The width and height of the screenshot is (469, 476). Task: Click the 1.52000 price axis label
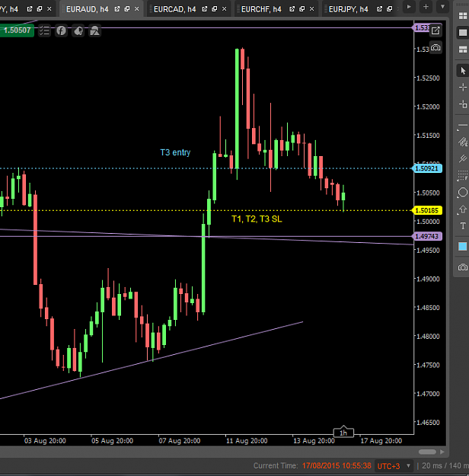coord(428,107)
